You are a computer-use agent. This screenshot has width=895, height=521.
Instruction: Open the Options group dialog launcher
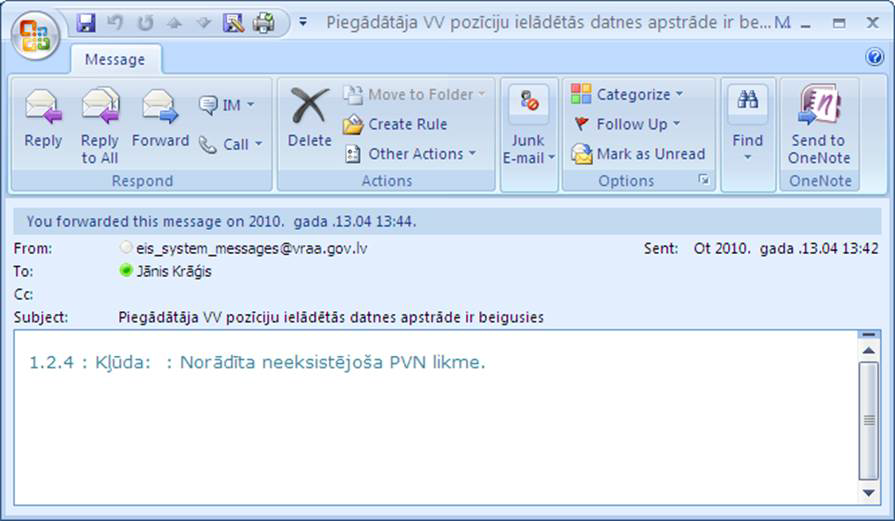(x=704, y=181)
